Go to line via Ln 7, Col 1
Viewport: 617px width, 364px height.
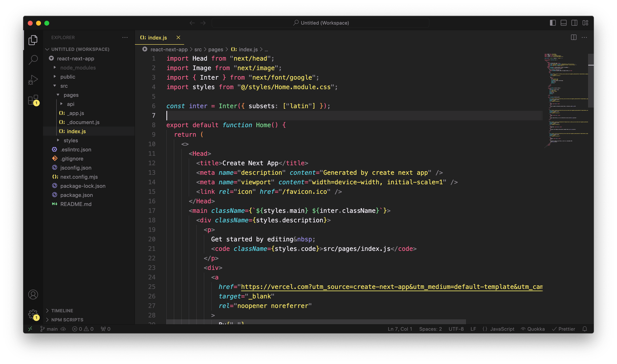point(400,329)
